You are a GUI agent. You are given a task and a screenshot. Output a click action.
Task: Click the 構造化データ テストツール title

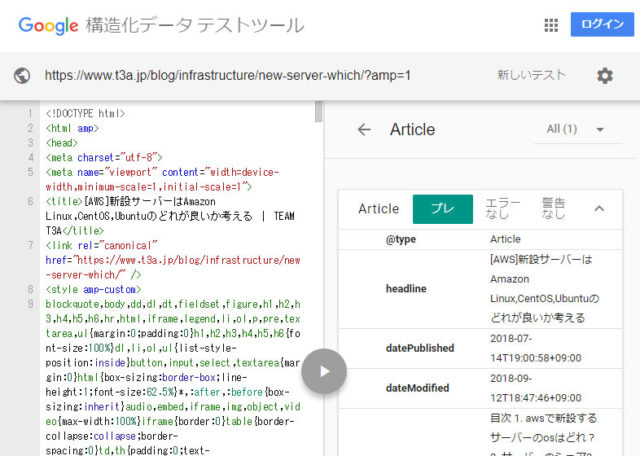pyautogui.click(x=195, y=25)
